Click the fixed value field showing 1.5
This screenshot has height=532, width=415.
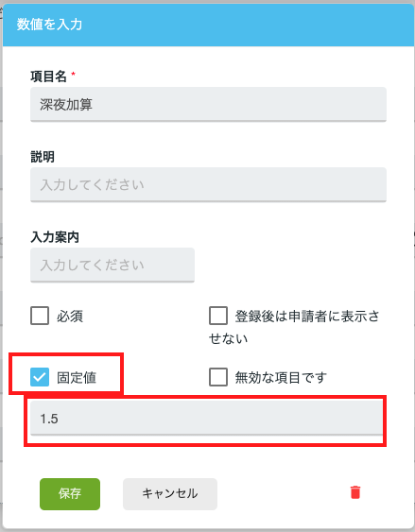206,418
